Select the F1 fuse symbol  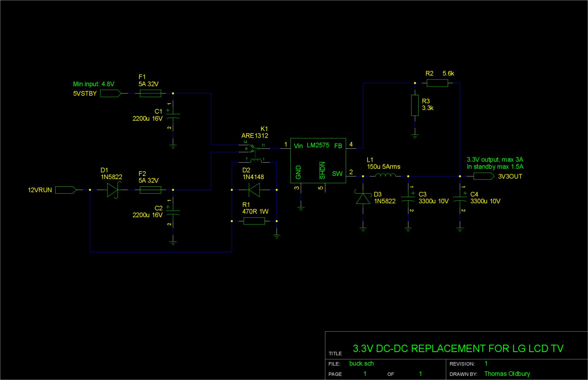(x=150, y=93)
